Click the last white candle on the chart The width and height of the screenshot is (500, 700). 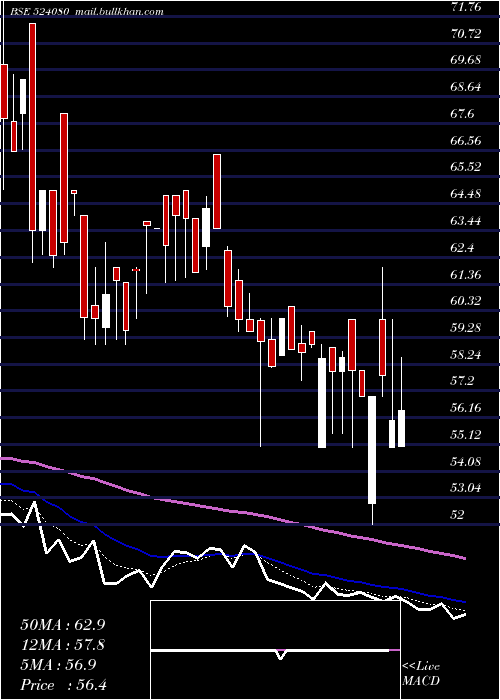coord(401,428)
